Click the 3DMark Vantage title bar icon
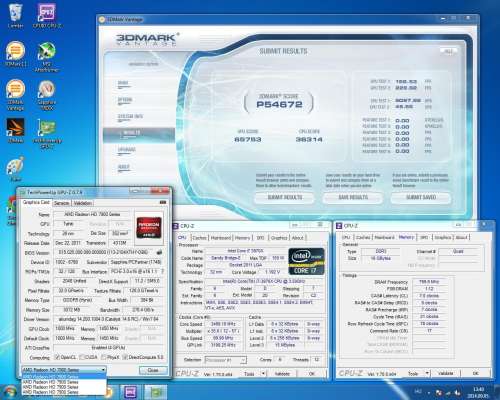 (102, 20)
